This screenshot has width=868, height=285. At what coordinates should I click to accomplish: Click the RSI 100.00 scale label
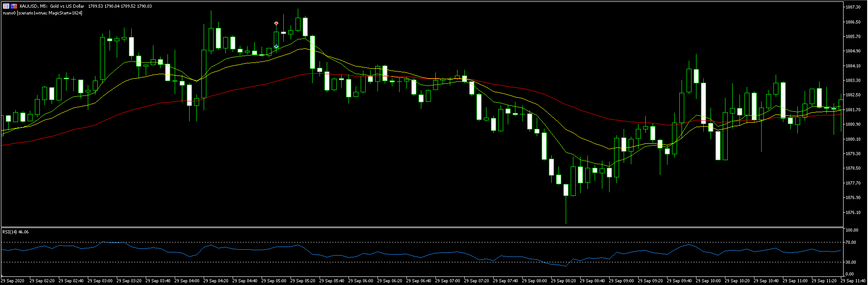(x=852, y=230)
